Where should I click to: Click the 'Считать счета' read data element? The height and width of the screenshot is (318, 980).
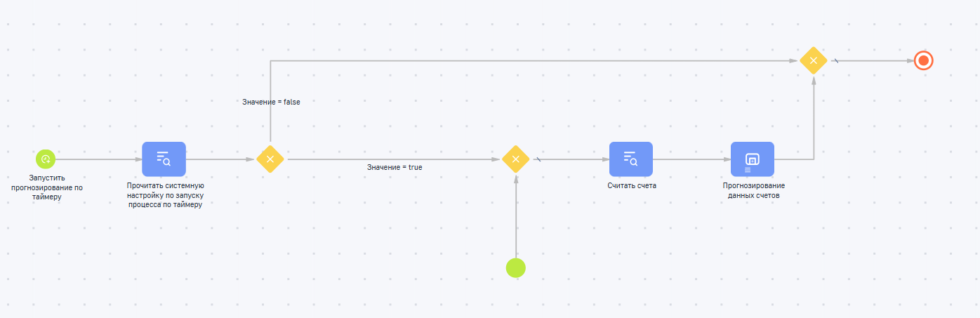click(630, 159)
